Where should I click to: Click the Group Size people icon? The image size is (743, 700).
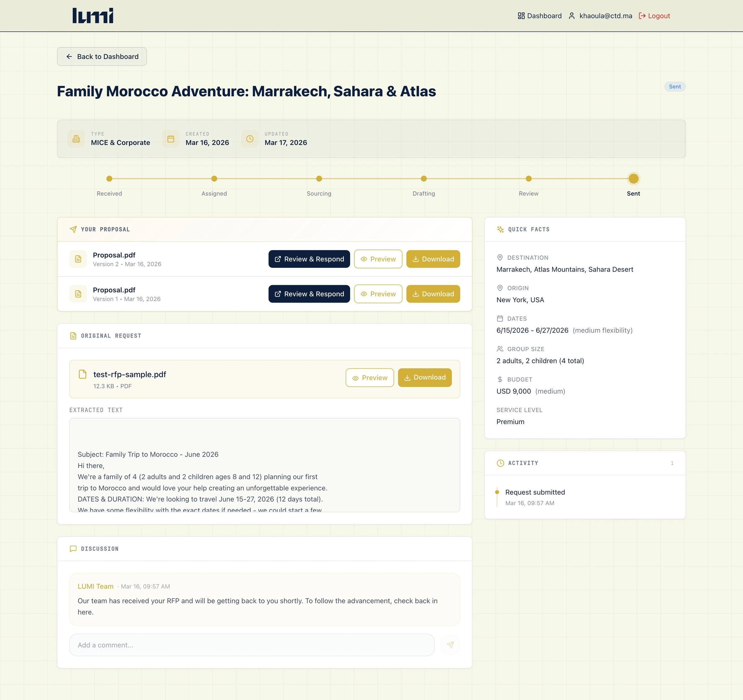pos(500,349)
